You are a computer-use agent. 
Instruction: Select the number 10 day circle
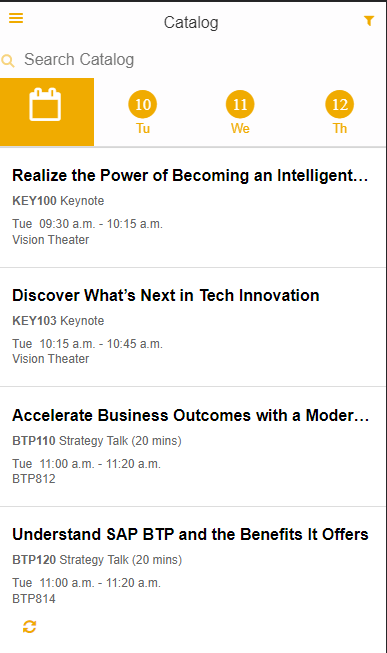tap(142, 104)
